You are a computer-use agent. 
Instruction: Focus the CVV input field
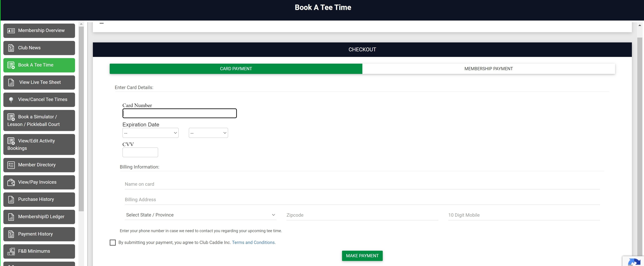point(140,152)
